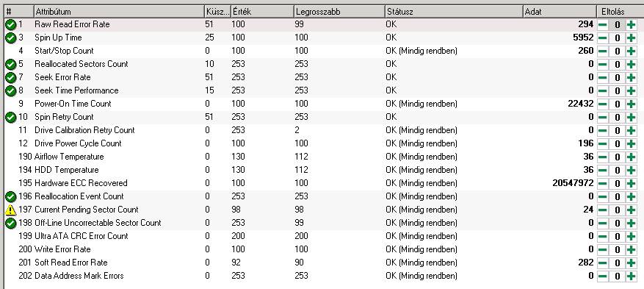Click the Érték column header
The image size is (644, 289).
262,12
